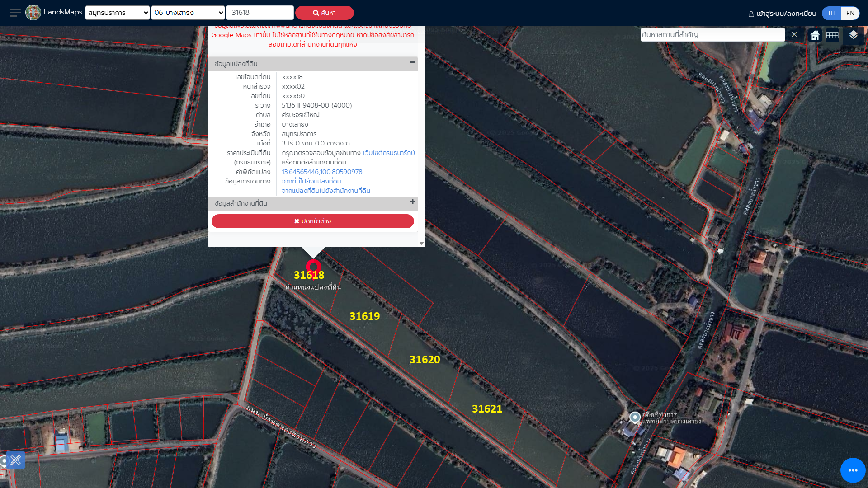
Task: Collapse the ข้อมูลแปลงที่ดิน section
Action: [x=413, y=62]
